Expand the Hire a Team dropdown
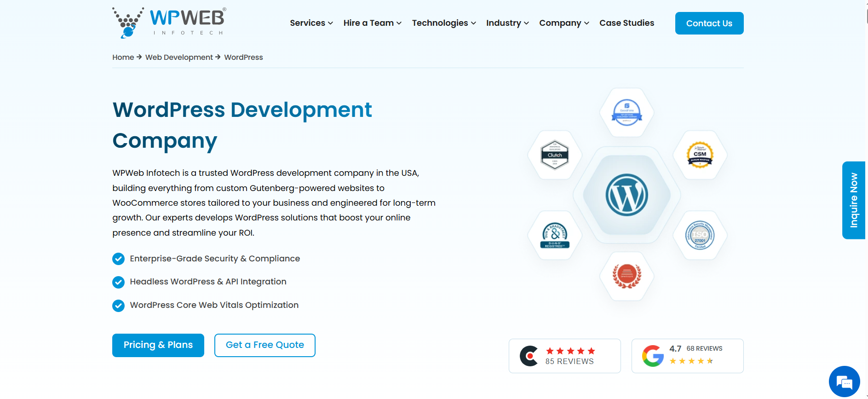The height and width of the screenshot is (399, 868). coord(373,23)
